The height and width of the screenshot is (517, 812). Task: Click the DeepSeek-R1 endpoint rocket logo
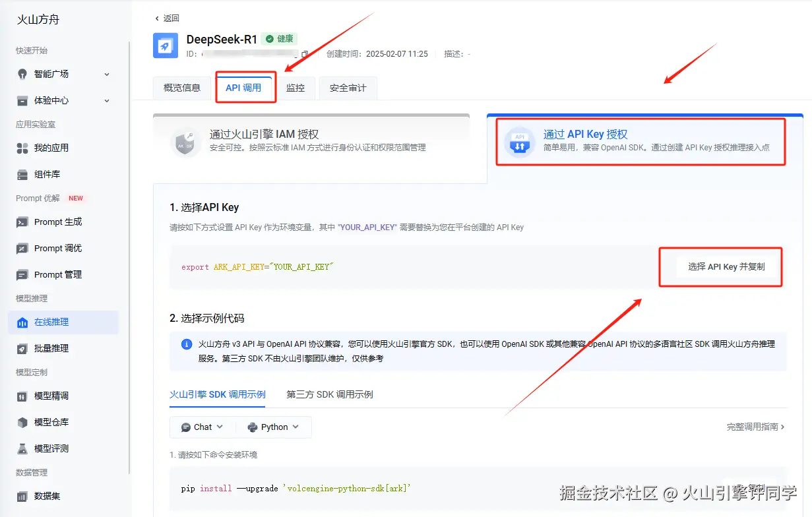click(166, 46)
